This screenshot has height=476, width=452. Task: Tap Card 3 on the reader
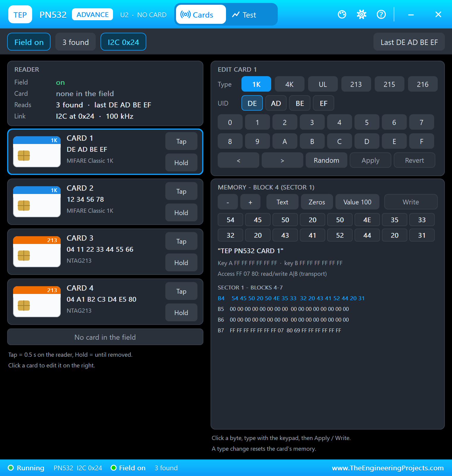click(181, 241)
